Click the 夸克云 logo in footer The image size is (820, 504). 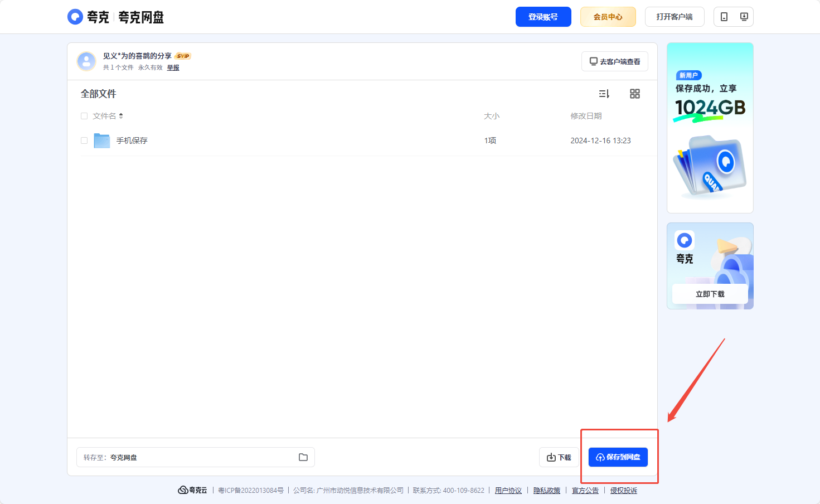click(x=192, y=490)
